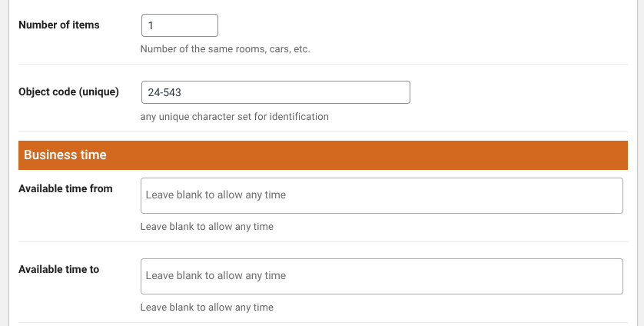Click the "any unique character set" hint text
644x326 pixels.
pos(234,117)
